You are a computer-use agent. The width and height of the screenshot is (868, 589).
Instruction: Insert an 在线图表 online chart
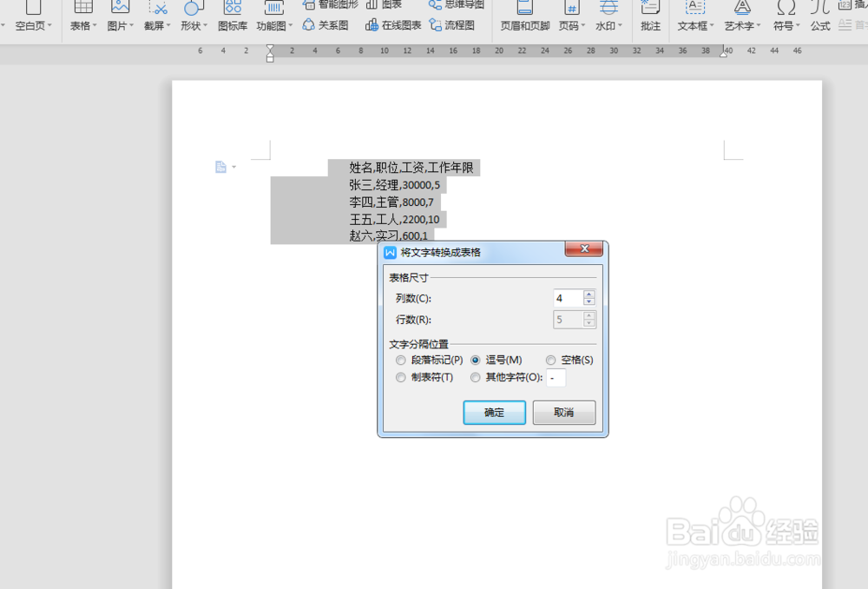[x=393, y=25]
